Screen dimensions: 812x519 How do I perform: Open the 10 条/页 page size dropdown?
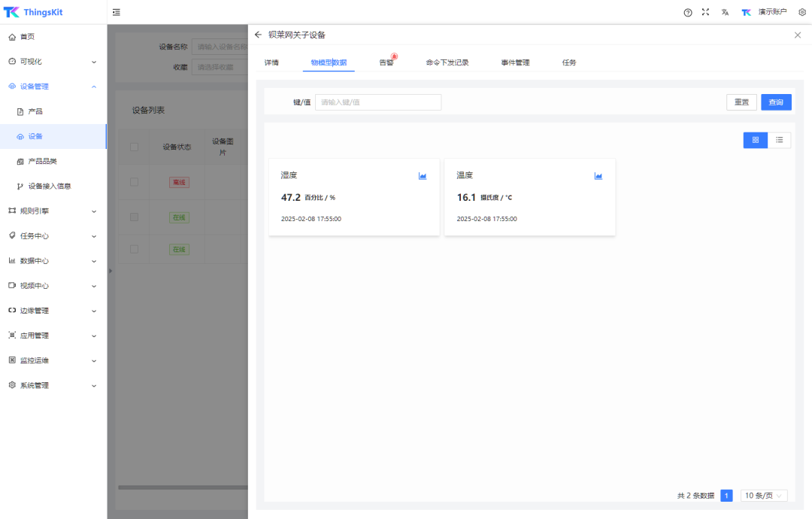point(764,496)
